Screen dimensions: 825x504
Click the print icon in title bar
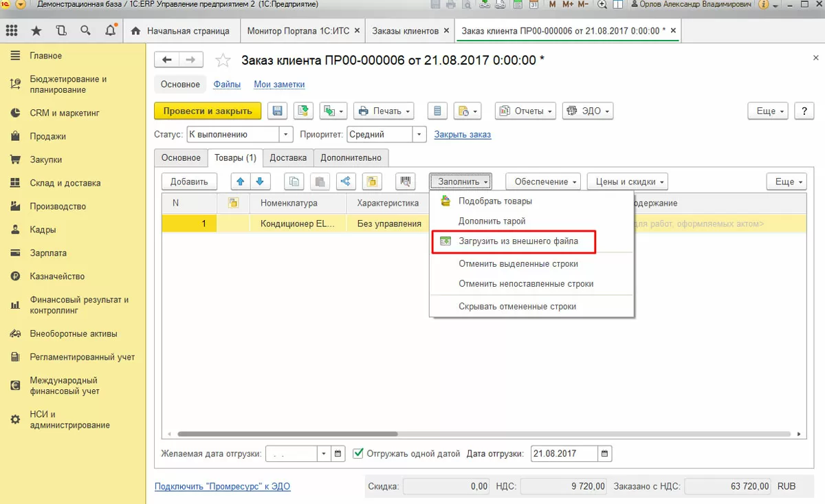[450, 5]
